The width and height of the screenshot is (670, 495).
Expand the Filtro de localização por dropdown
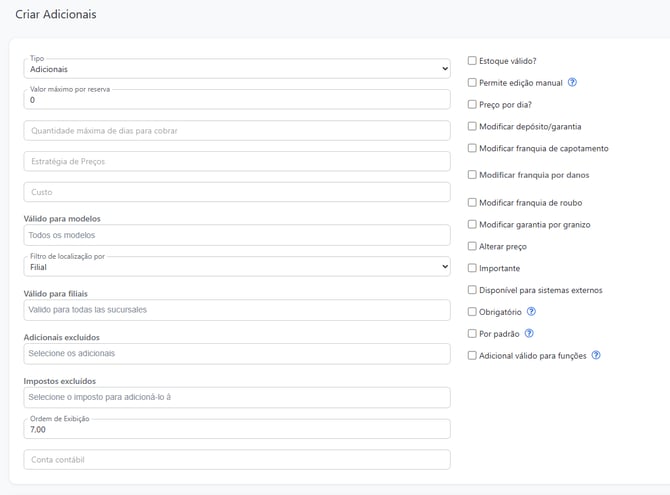(237, 266)
